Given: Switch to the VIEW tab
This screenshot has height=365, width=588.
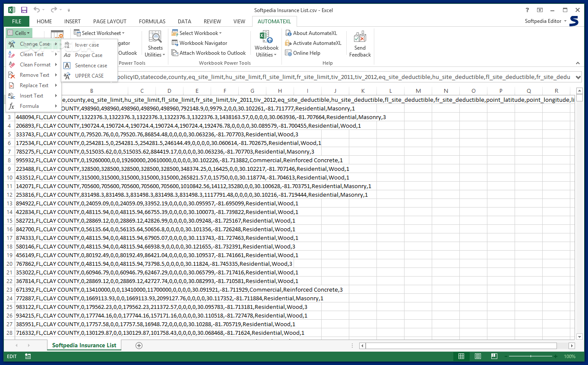Looking at the screenshot, I should pos(239,21).
